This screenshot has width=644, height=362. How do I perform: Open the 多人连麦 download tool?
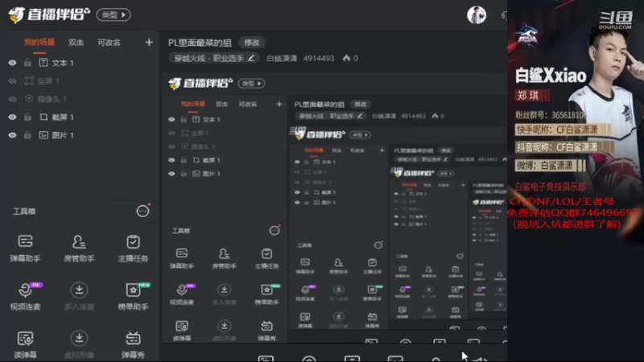click(79, 296)
